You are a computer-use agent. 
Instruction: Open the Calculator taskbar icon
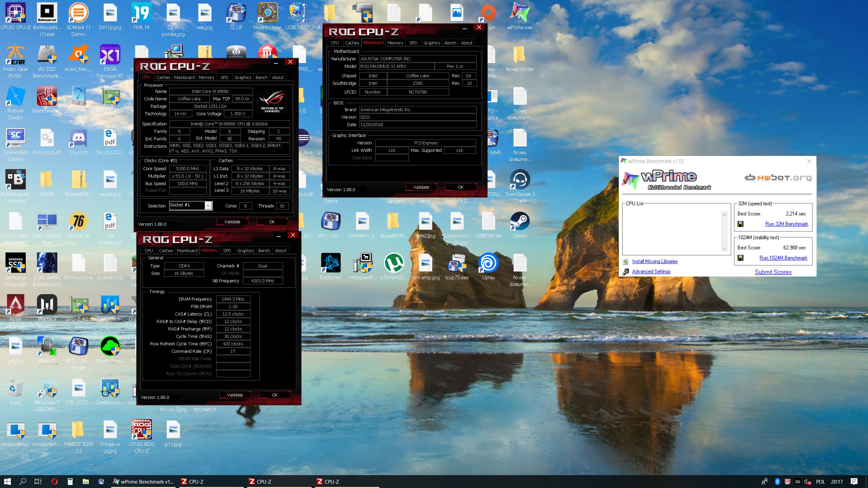tap(70, 481)
